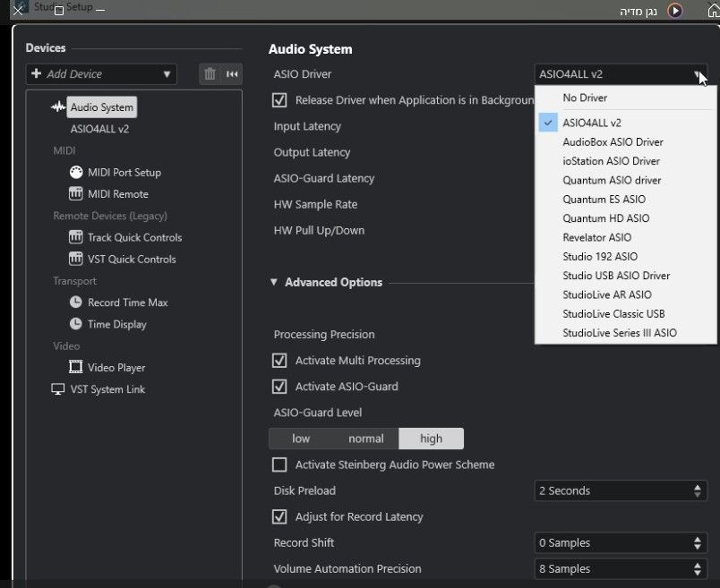Click the MIDI Remote keyboard icon
This screenshot has height=588, width=720.
click(x=76, y=193)
